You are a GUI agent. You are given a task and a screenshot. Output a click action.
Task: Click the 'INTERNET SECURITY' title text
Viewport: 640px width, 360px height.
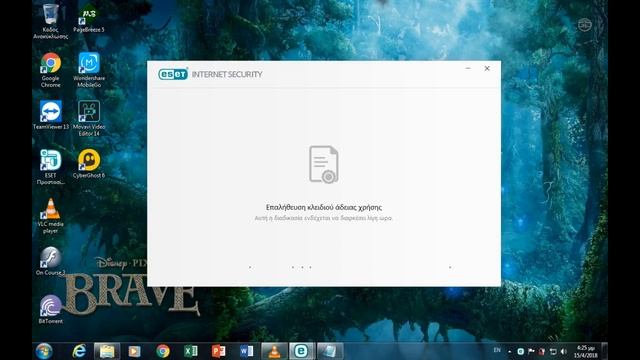227,74
